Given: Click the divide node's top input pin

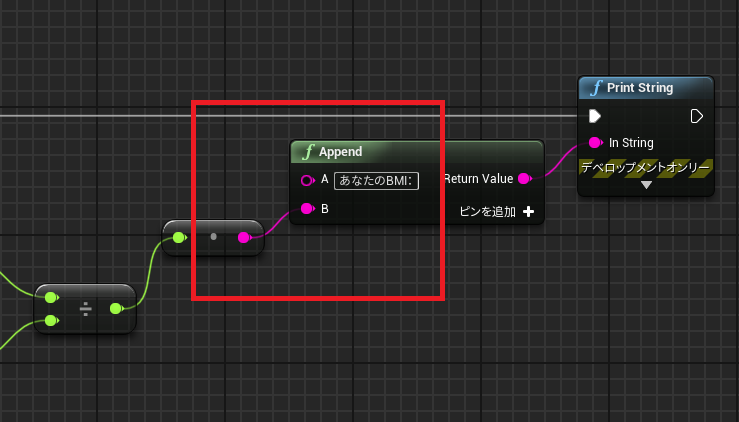Looking at the screenshot, I should (51, 297).
